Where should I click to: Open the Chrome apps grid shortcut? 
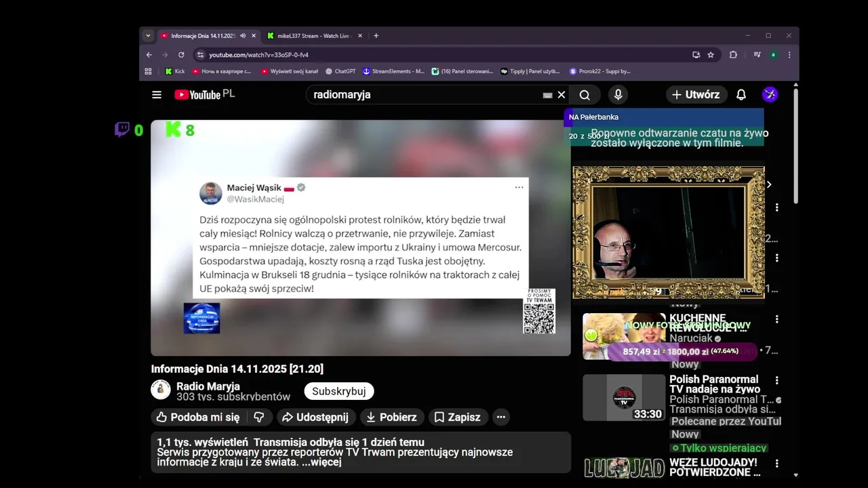pyautogui.click(x=149, y=71)
